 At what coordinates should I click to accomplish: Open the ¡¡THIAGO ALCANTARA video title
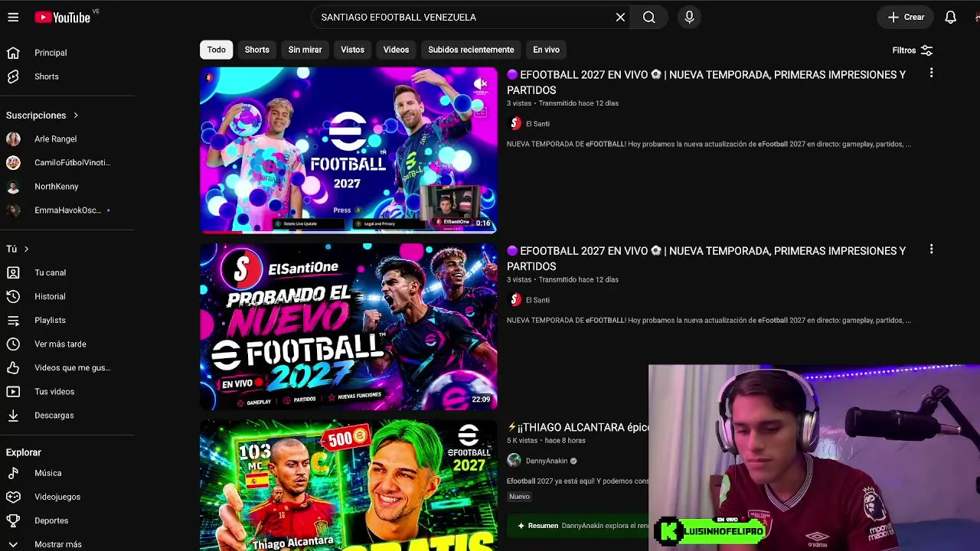[578, 427]
